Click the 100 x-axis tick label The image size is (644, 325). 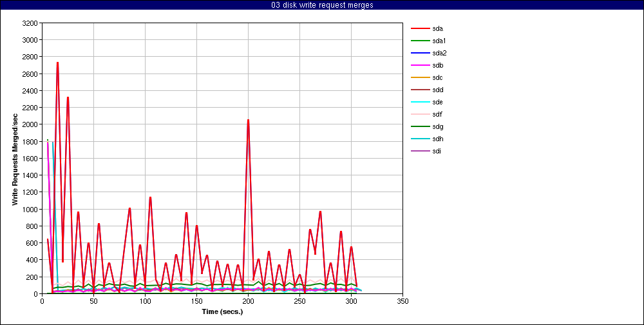pyautogui.click(x=145, y=301)
